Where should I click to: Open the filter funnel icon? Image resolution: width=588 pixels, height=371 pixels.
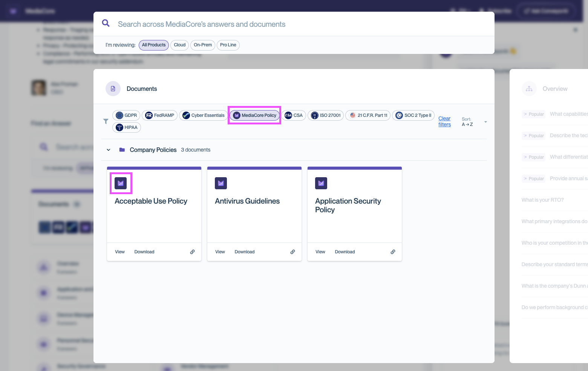(106, 121)
